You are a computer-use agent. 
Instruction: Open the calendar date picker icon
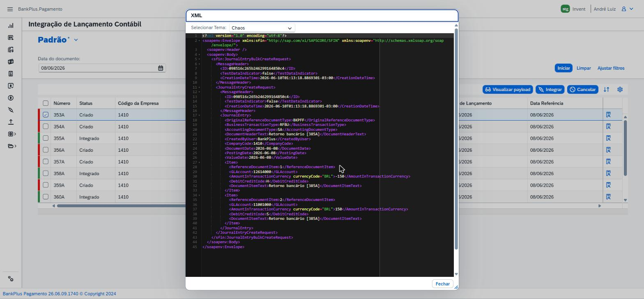pyautogui.click(x=161, y=68)
